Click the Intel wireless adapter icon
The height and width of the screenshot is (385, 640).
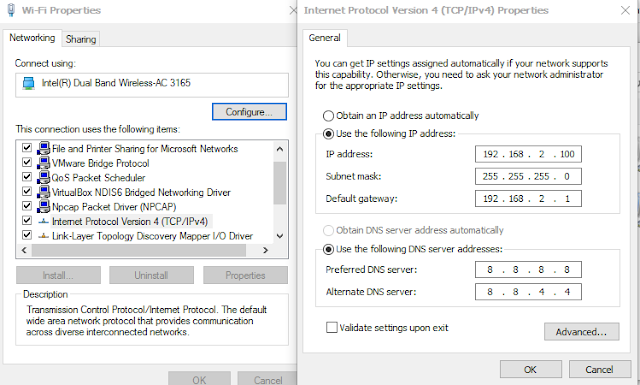29,83
